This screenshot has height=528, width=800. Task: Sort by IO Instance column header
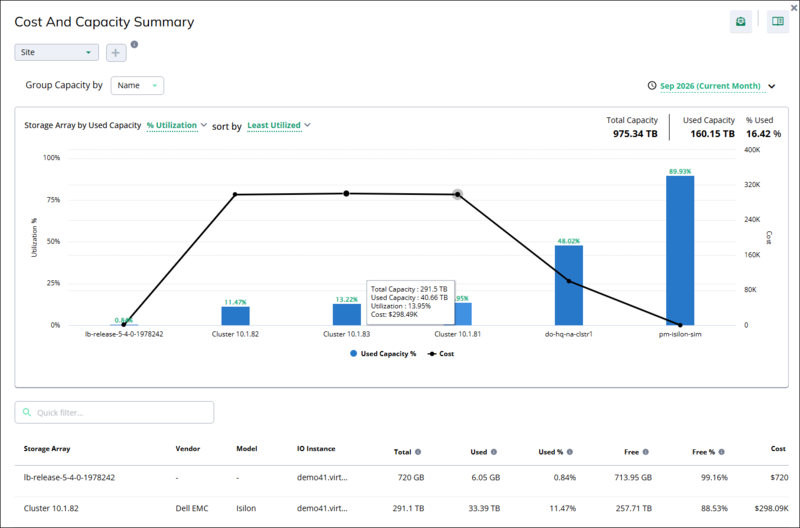[316, 449]
